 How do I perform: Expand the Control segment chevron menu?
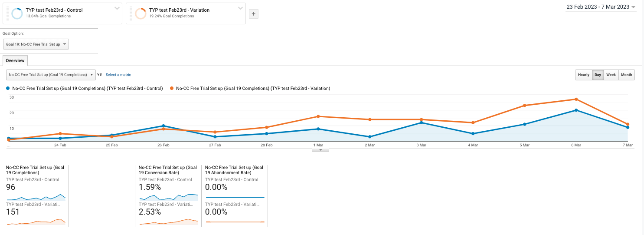[117, 8]
